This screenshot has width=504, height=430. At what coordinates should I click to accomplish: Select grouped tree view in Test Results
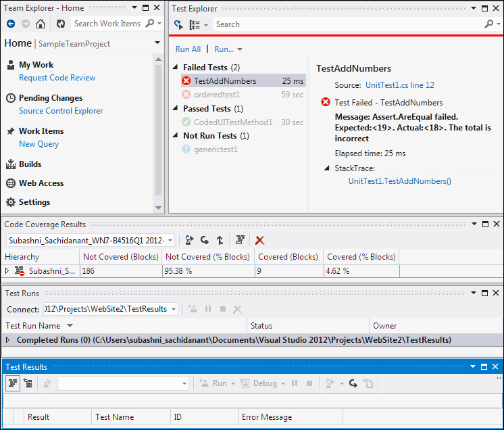point(28,383)
